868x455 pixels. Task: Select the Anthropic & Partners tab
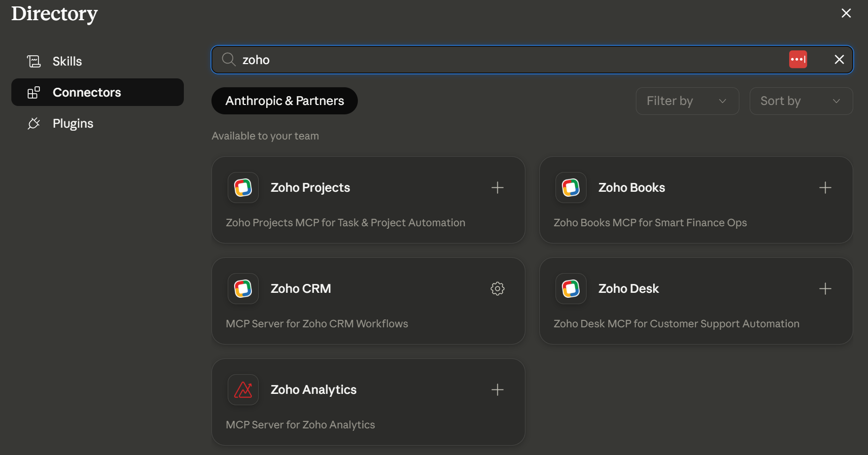284,101
